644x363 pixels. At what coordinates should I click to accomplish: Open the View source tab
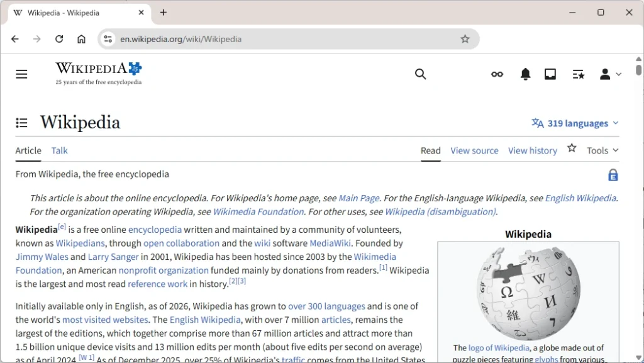coord(474,150)
